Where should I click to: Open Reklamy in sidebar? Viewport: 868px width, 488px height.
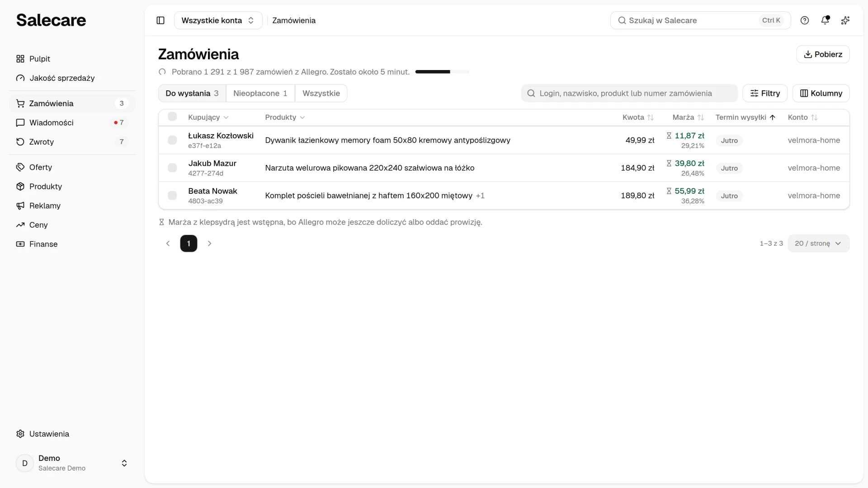pyautogui.click(x=72, y=206)
